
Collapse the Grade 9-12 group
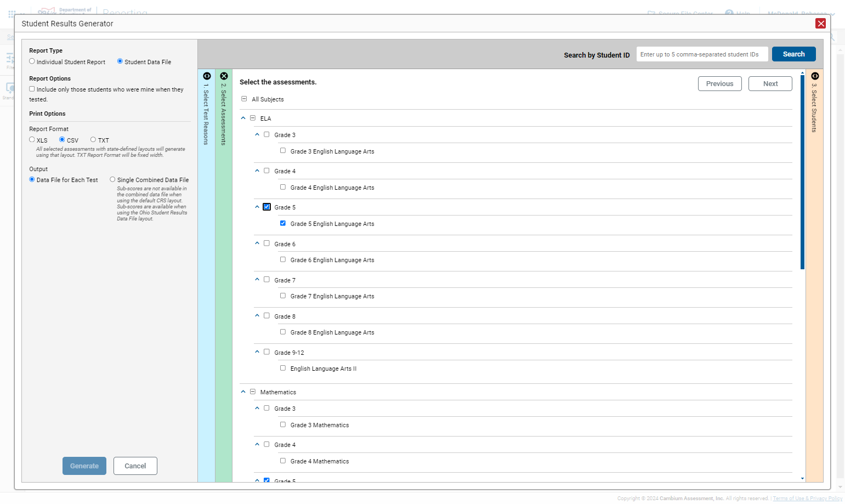pyautogui.click(x=257, y=352)
